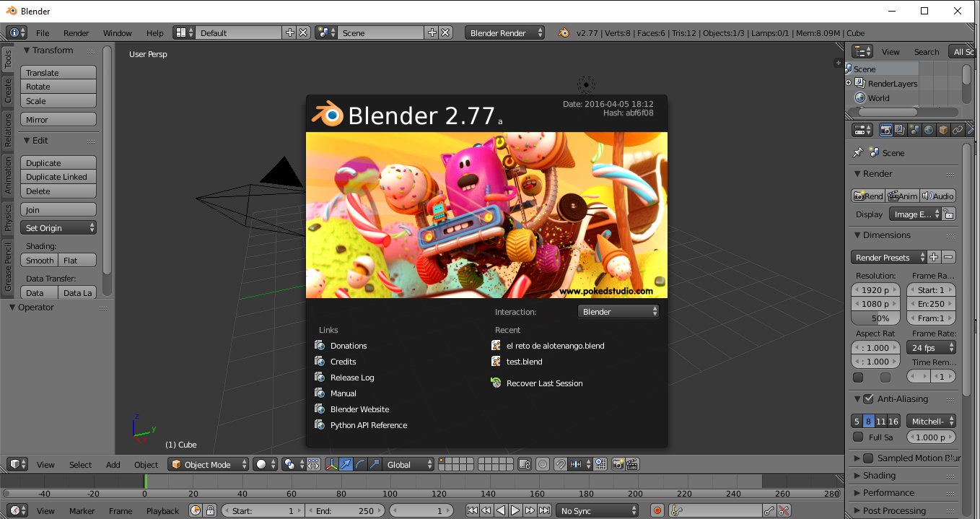The width and height of the screenshot is (980, 519).
Task: Jump to start frame in timeline
Action: tap(472, 510)
